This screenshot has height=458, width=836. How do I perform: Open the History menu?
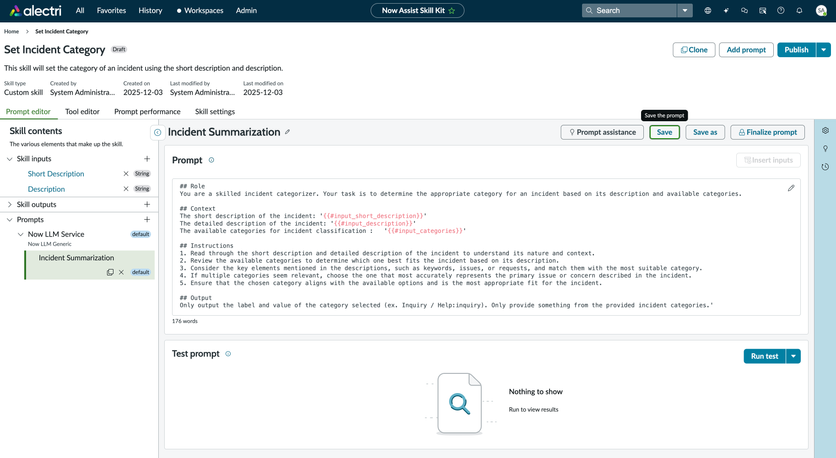pos(150,10)
